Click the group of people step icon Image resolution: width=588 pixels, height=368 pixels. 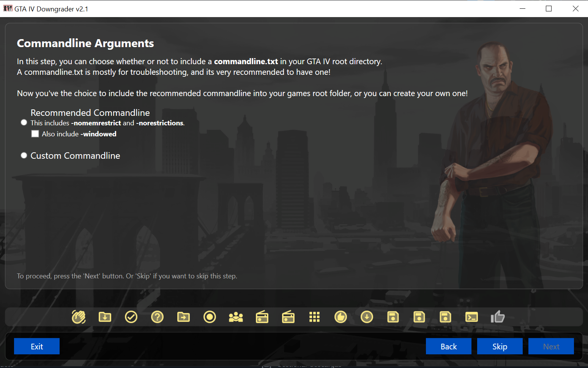tap(236, 317)
